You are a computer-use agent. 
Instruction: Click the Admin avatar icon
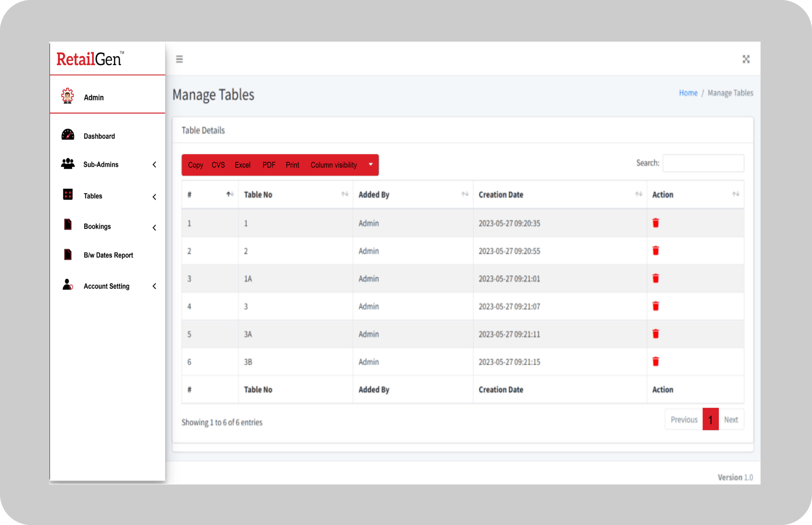tap(68, 96)
